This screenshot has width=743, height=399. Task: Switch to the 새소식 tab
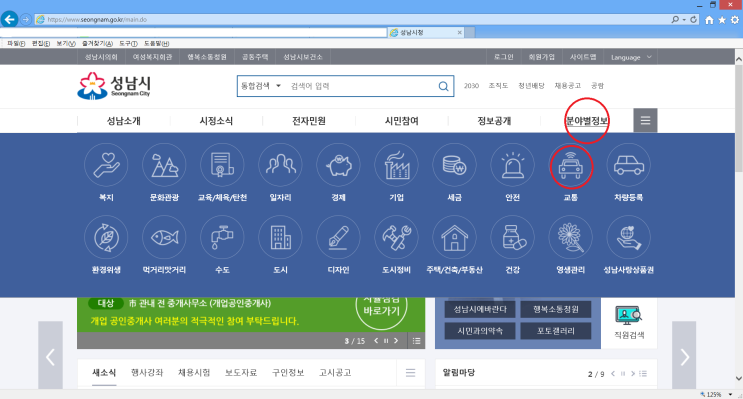coord(104,372)
